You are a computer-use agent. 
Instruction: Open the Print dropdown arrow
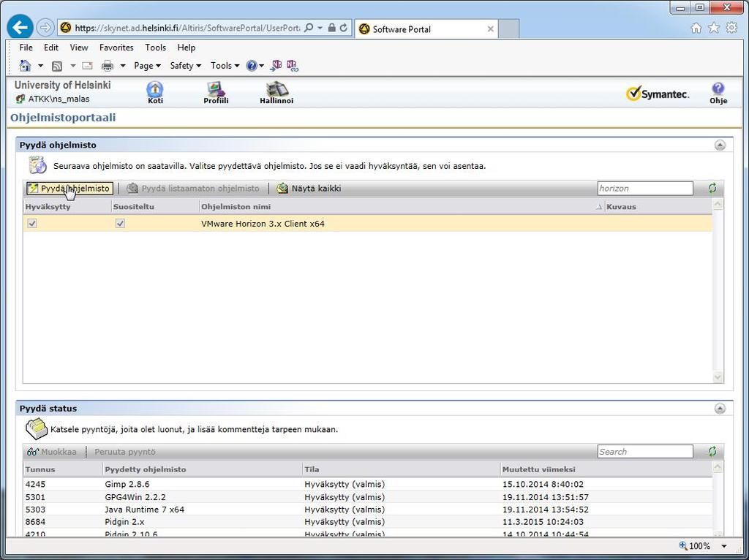(x=123, y=66)
